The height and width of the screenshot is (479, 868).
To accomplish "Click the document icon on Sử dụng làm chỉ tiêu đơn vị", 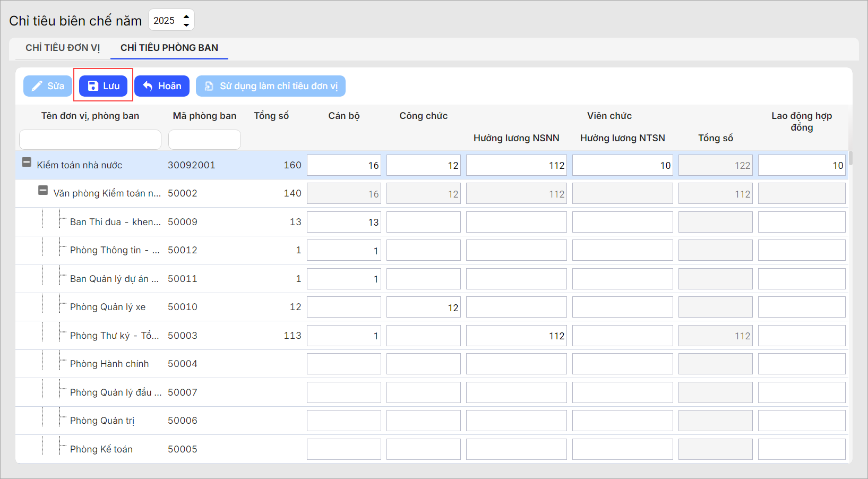I will coord(209,86).
